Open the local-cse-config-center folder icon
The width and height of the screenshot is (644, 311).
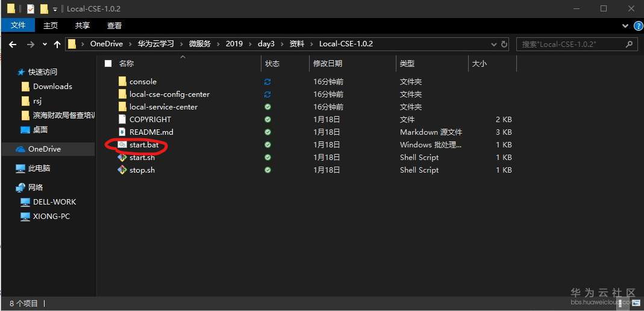point(122,94)
